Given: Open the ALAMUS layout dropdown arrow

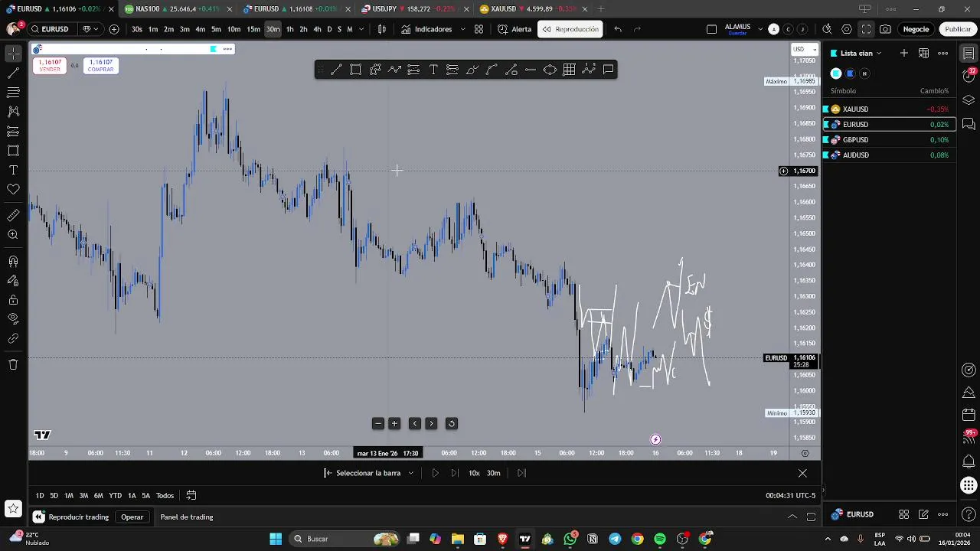Looking at the screenshot, I should (x=760, y=29).
